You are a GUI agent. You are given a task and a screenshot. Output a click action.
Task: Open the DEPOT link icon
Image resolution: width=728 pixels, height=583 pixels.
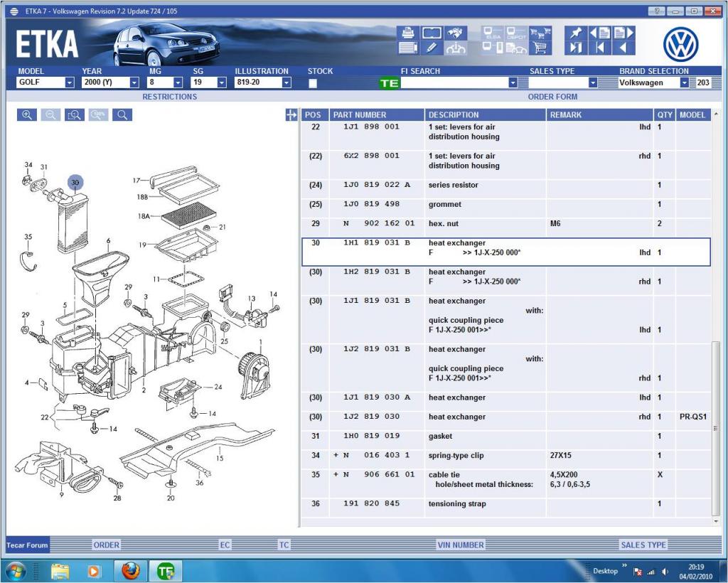pyautogui.click(x=515, y=33)
